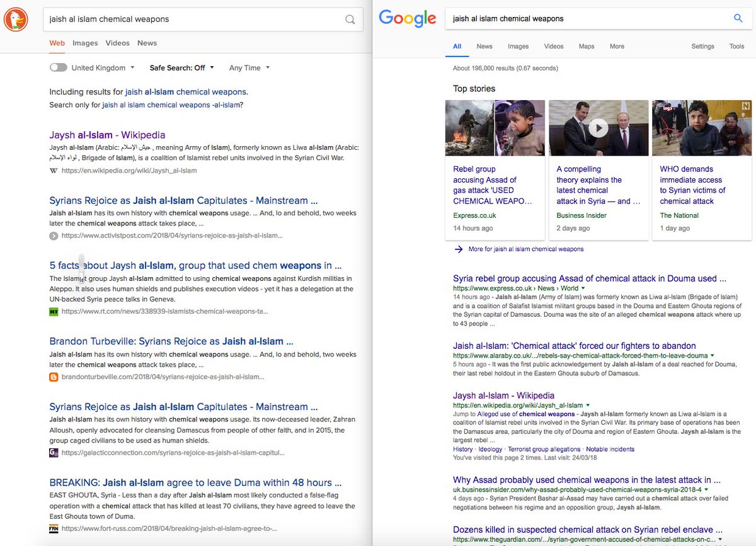Screen dimensions: 756x546
Task: Open the Rebel group accusing Assad story thumbnail
Action: 495,128
